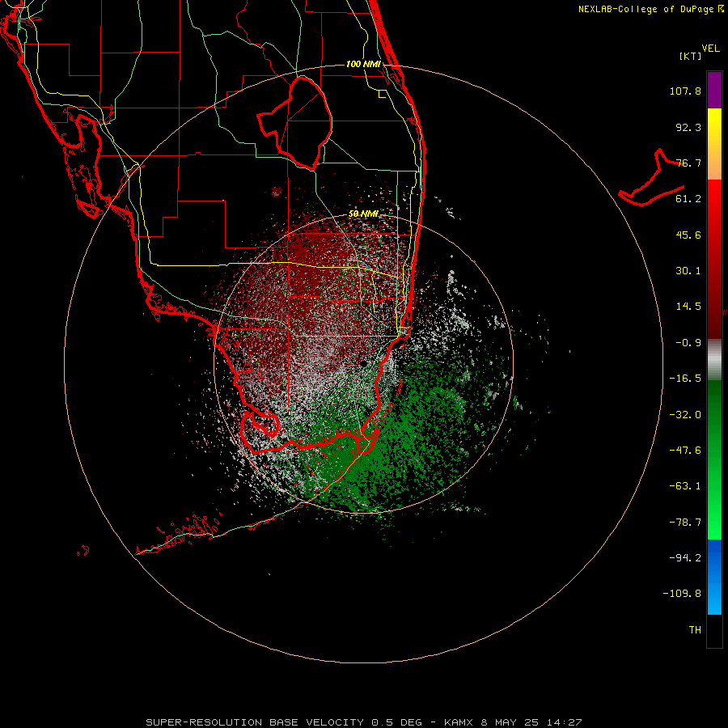Click the -0.9 legend value
This screenshot has height=728, width=728.
688,343
